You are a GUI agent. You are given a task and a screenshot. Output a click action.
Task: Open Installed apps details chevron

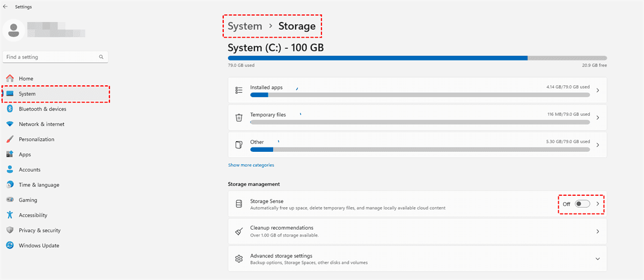tap(597, 90)
